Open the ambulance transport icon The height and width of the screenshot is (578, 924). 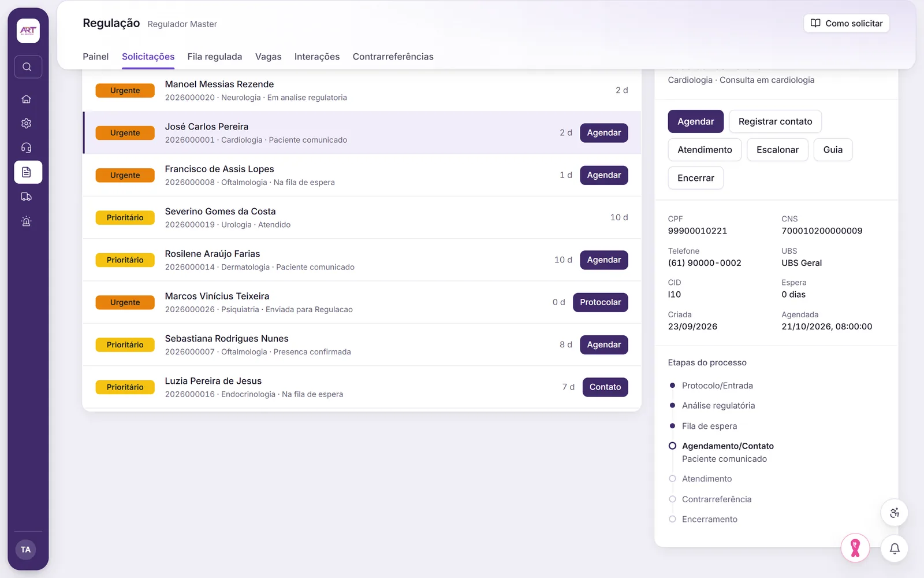point(27,197)
